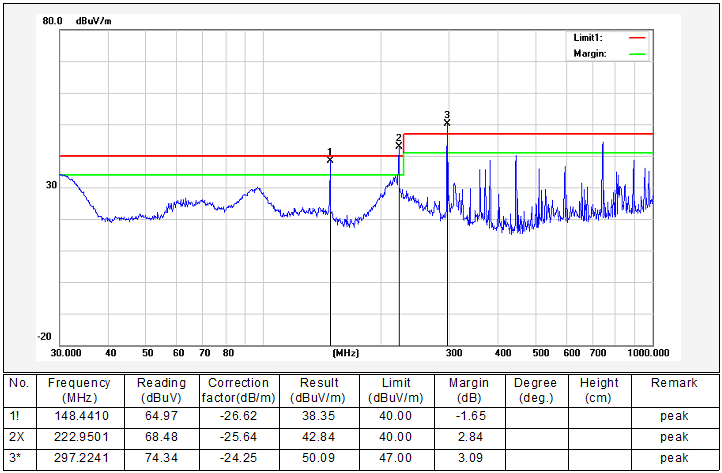Select the Height (cm) column header
The width and height of the screenshot is (722, 473).
click(x=599, y=389)
